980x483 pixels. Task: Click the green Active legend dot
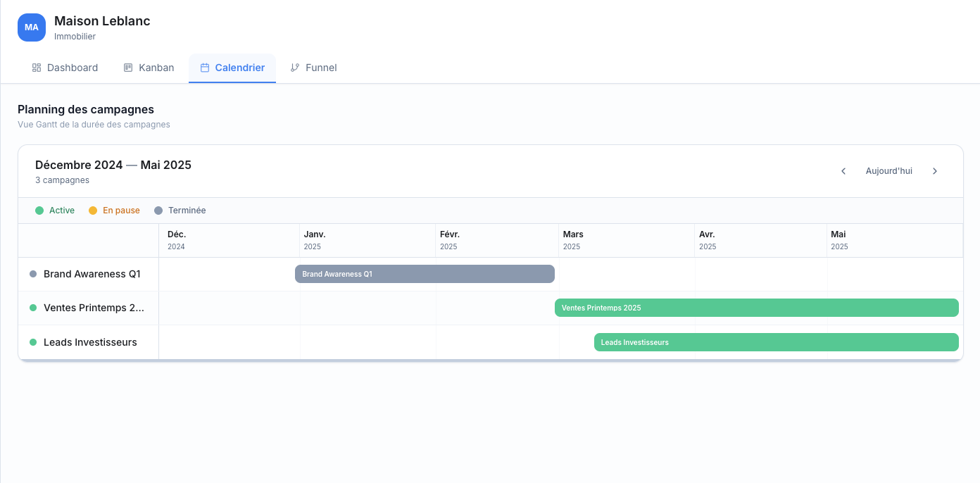[39, 211]
